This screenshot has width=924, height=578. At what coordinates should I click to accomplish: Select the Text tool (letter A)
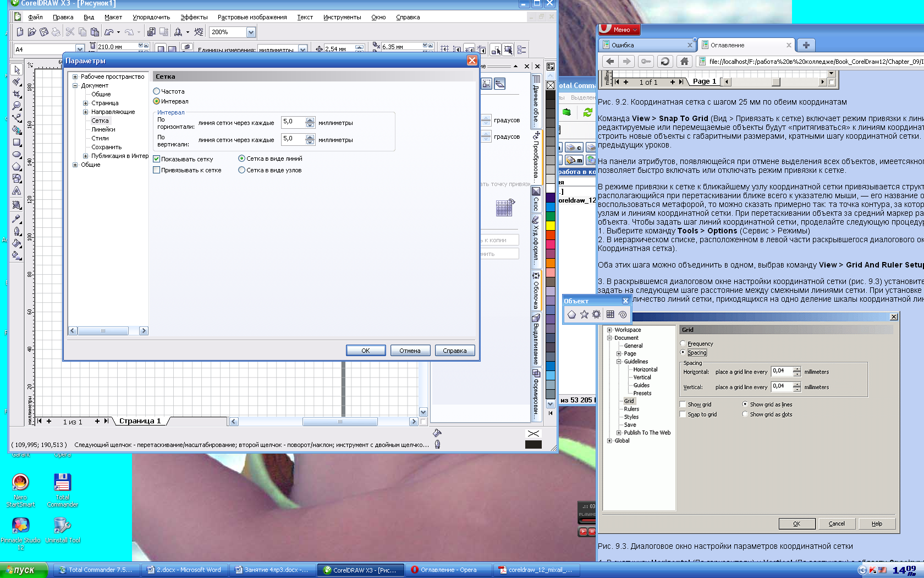tap(16, 190)
